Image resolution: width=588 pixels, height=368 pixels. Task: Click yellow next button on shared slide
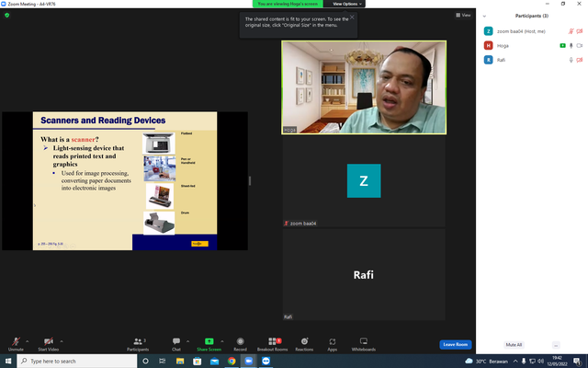click(199, 244)
